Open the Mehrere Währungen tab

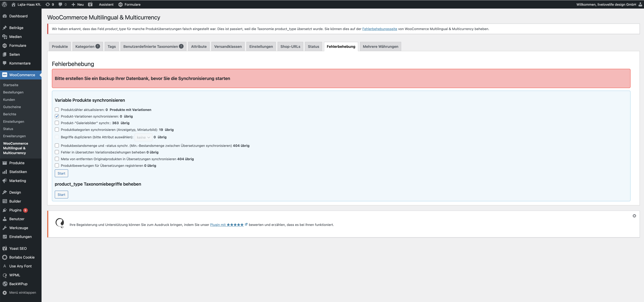click(x=380, y=46)
